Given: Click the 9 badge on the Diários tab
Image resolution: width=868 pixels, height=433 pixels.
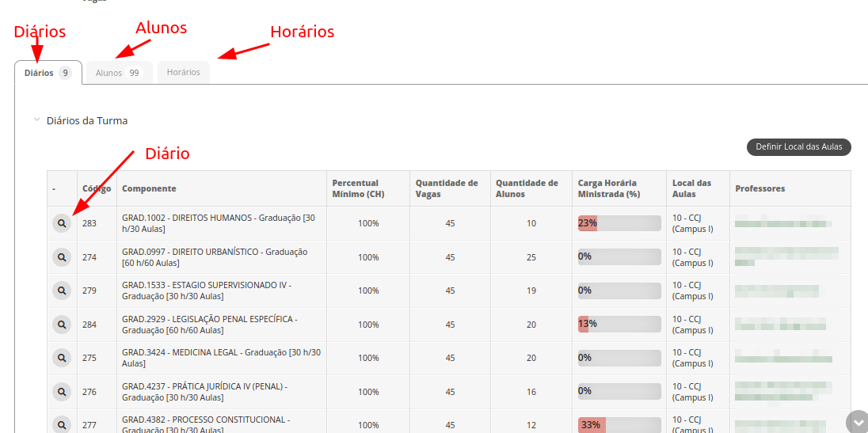Looking at the screenshot, I should click(x=65, y=73).
